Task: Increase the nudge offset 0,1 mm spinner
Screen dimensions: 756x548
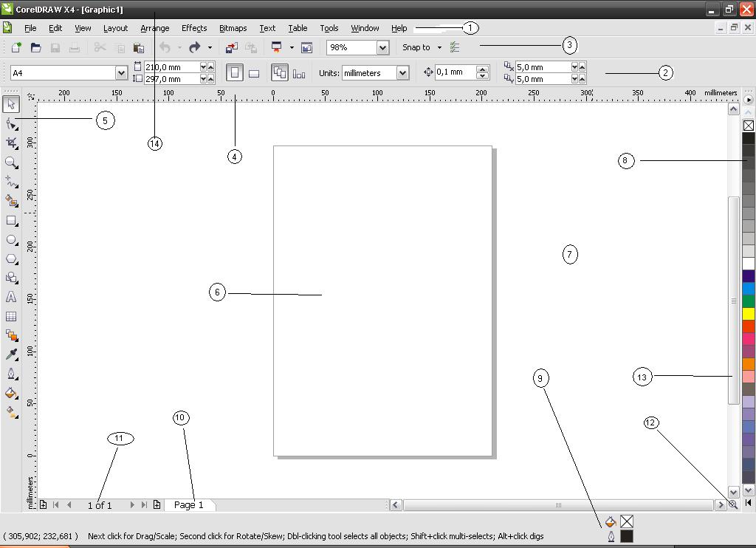Action: (x=482, y=69)
